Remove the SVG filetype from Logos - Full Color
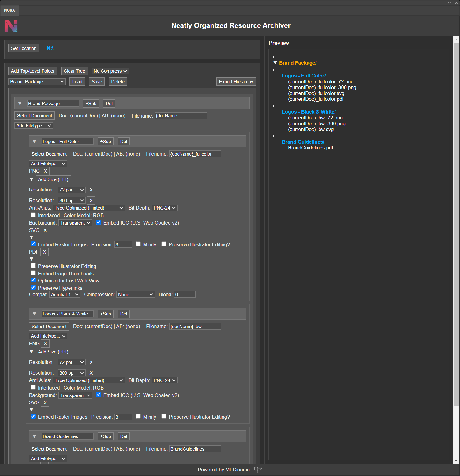 pos(45,230)
